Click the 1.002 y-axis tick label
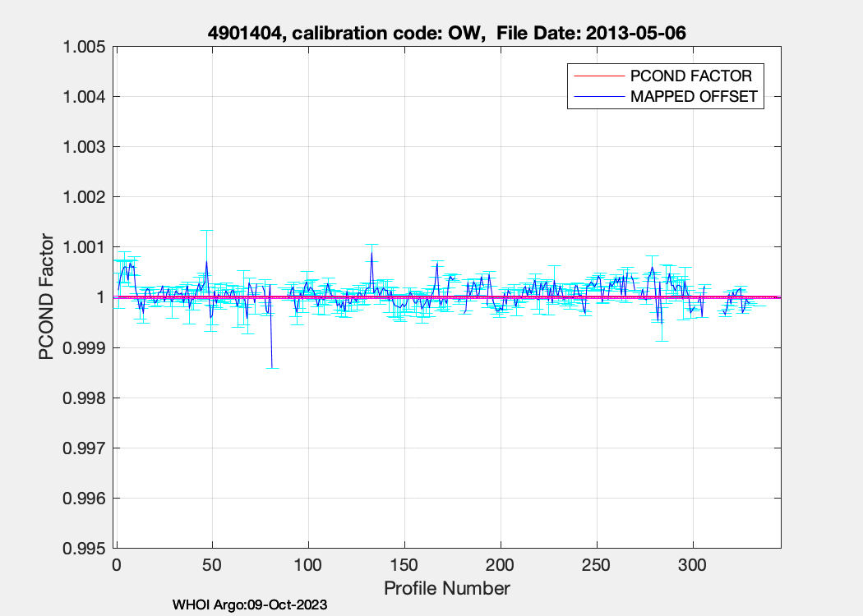This screenshot has width=863, height=616. (85, 197)
